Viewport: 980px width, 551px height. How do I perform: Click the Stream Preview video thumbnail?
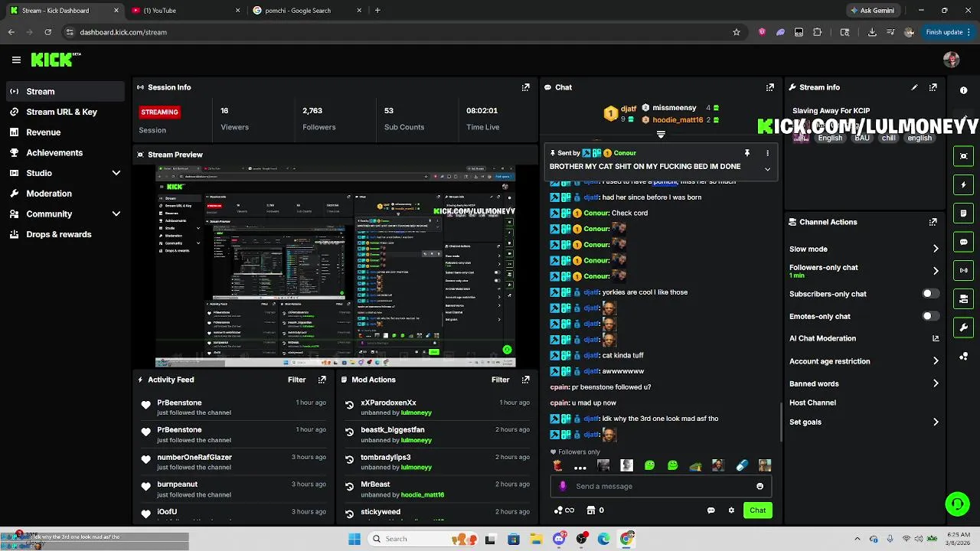[335, 267]
